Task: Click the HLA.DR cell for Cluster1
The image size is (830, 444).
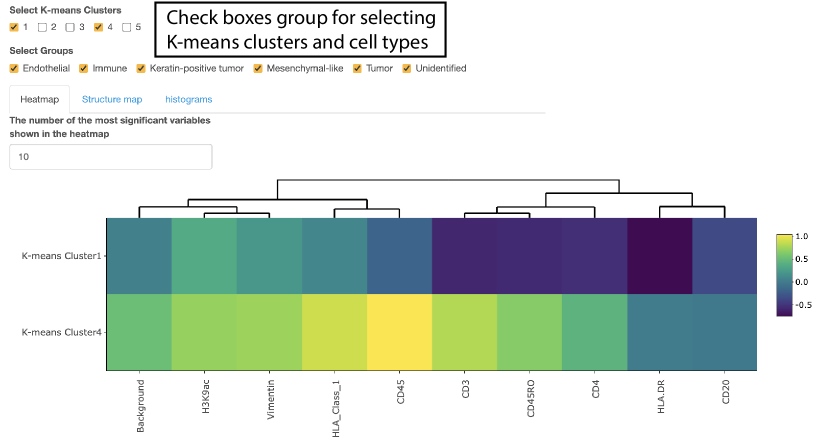Action: pyautogui.click(x=659, y=256)
